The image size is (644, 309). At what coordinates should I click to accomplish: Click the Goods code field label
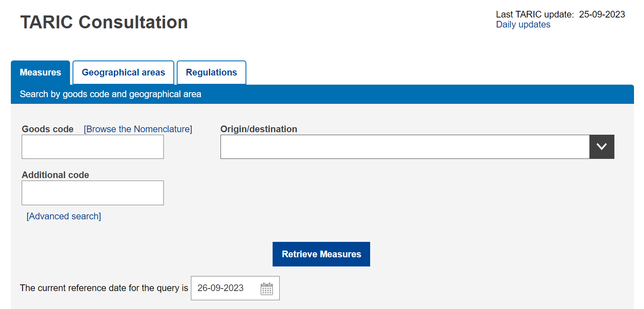[x=48, y=129]
